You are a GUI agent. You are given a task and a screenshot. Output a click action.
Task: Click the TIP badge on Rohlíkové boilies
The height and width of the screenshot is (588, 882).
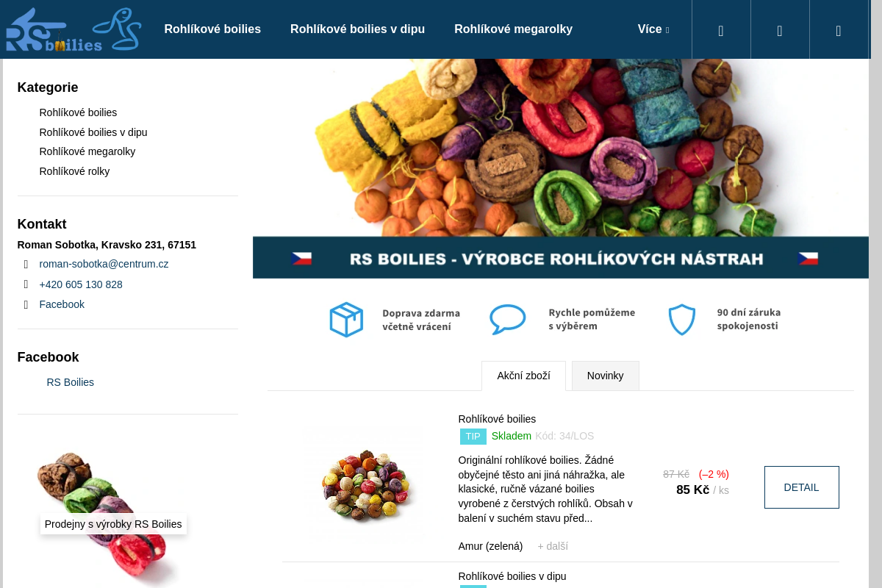click(473, 437)
